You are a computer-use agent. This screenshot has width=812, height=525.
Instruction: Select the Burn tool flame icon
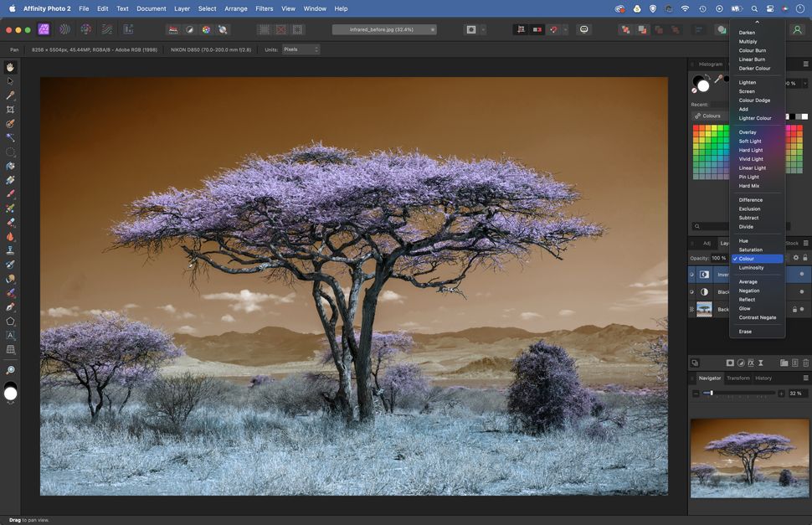[x=10, y=237]
